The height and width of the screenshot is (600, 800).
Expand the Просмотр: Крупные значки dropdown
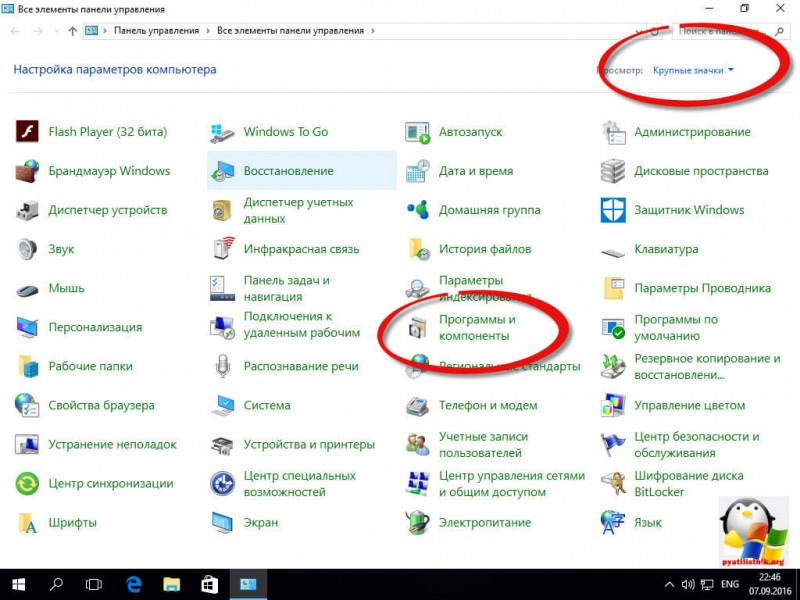(x=693, y=70)
